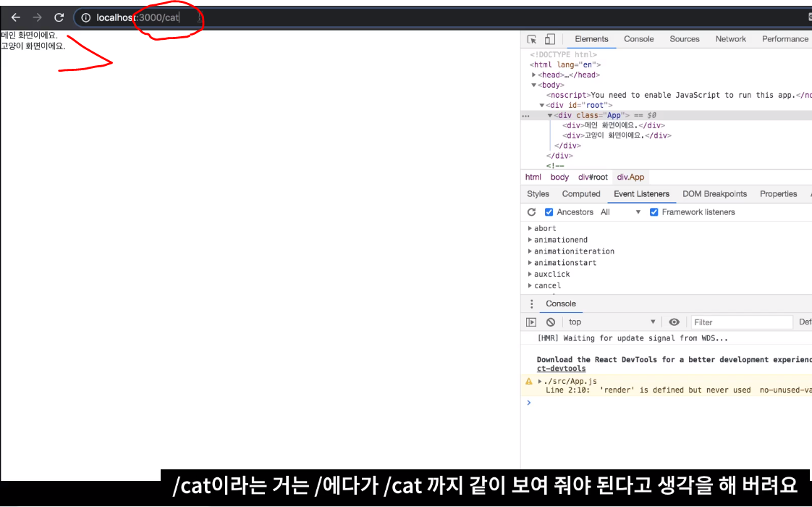812x507 pixels.
Task: Open the Sources tab
Action: tap(684, 39)
